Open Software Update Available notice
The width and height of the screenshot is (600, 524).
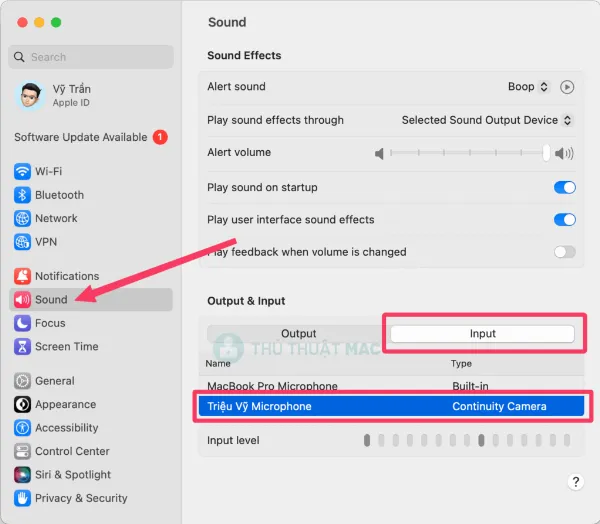click(x=90, y=137)
